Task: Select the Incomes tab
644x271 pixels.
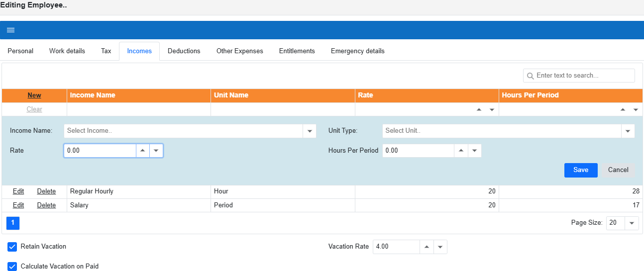Action: tap(139, 51)
